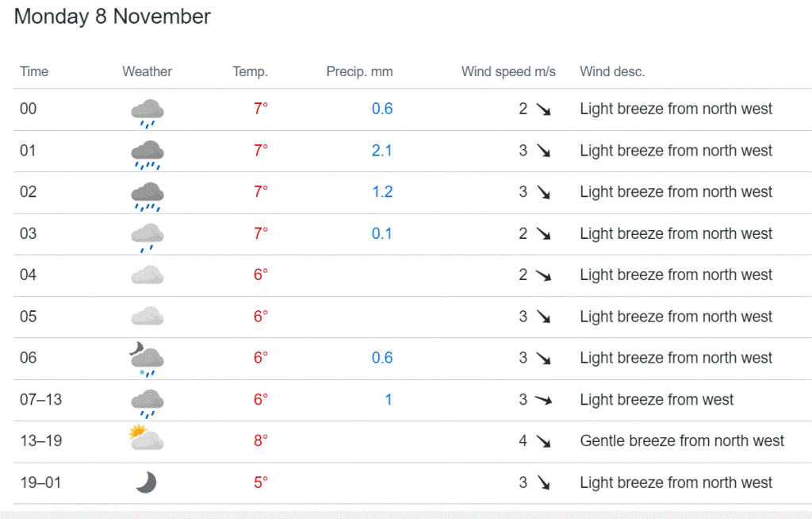Click the Temp. column header

click(250, 71)
